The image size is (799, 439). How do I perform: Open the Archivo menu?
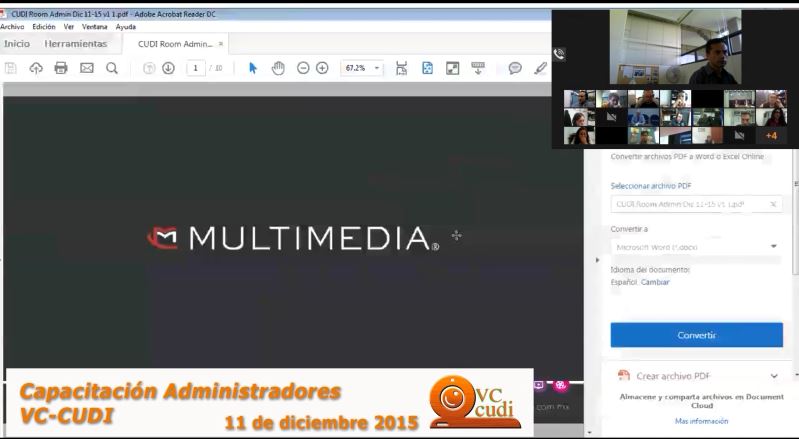click(12, 26)
